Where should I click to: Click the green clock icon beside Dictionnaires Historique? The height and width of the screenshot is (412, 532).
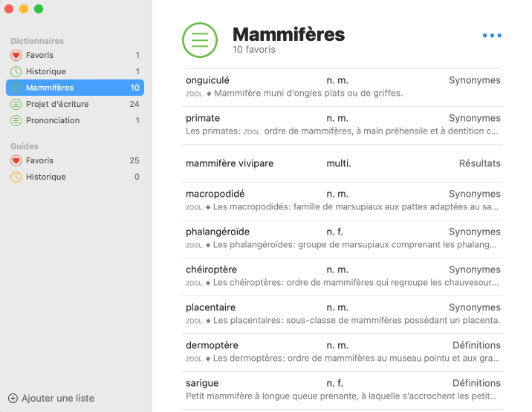pos(16,71)
